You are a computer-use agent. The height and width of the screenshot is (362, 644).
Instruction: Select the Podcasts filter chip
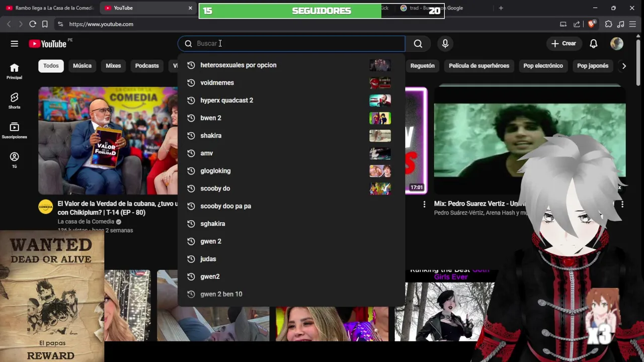point(147,66)
